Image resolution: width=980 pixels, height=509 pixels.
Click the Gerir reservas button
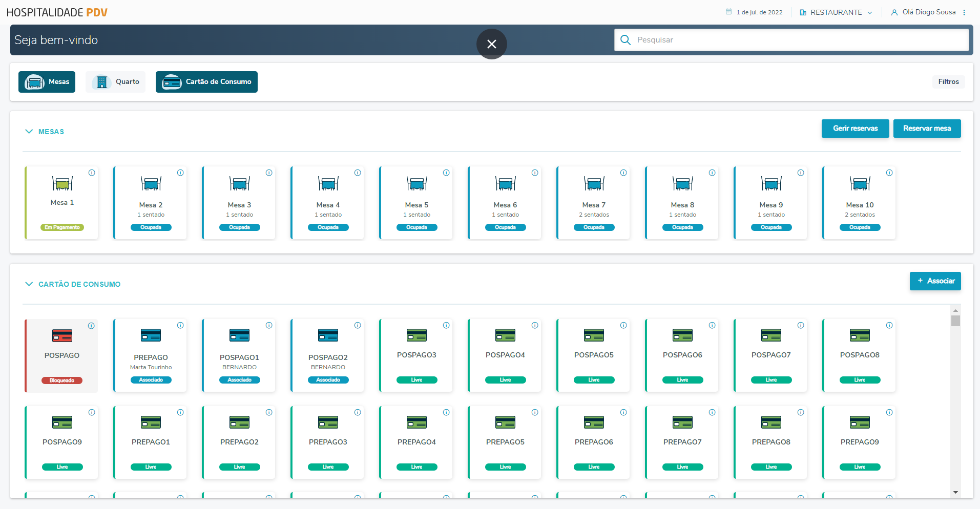point(855,129)
